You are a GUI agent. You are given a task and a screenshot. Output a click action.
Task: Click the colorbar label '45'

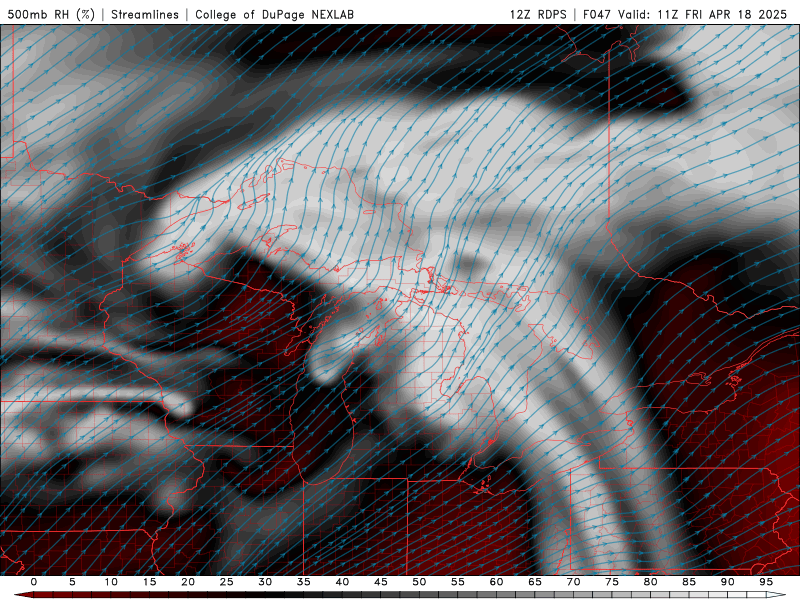(381, 582)
